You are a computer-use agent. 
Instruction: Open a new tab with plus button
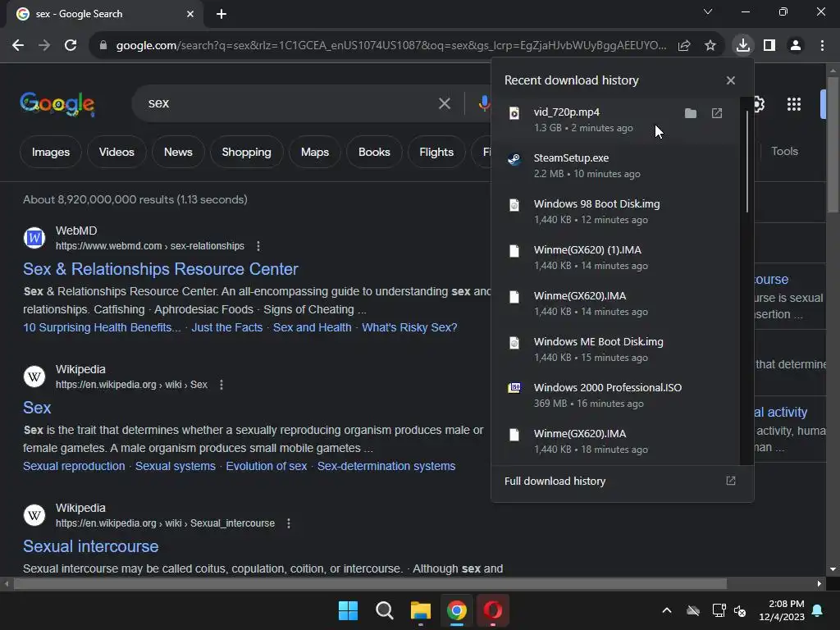coord(221,14)
